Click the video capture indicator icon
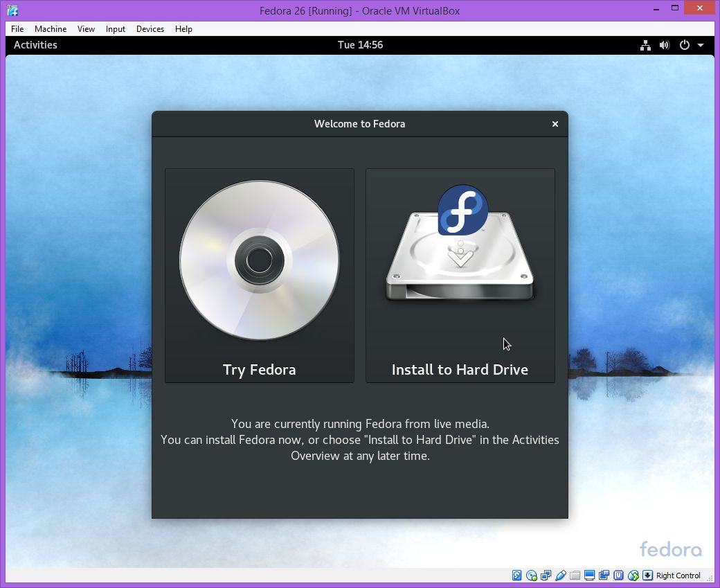 604,575
